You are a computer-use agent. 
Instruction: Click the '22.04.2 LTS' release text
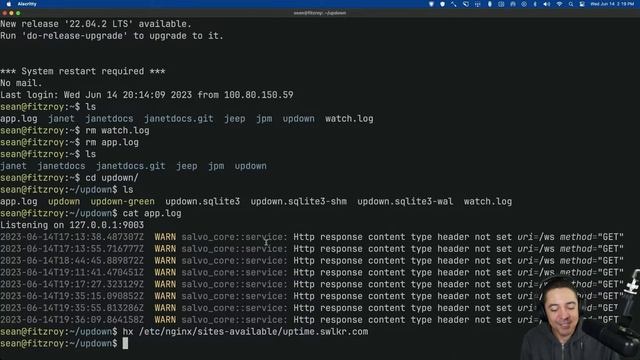[x=99, y=24]
